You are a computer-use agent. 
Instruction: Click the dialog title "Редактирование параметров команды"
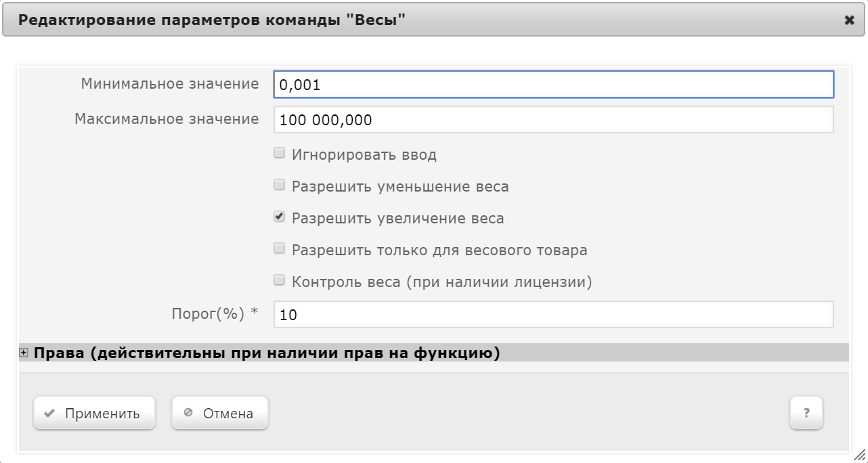pyautogui.click(x=211, y=20)
